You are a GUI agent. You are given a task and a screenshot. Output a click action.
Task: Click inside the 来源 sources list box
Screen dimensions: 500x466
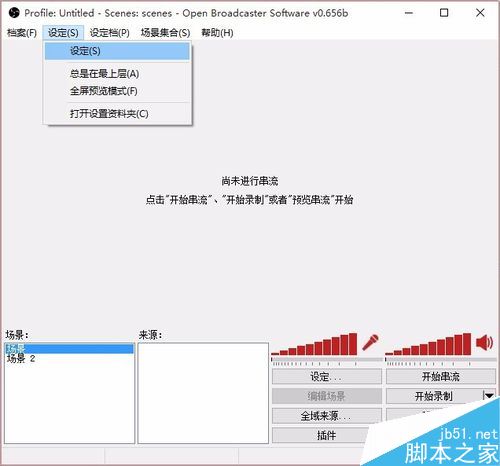click(203, 393)
